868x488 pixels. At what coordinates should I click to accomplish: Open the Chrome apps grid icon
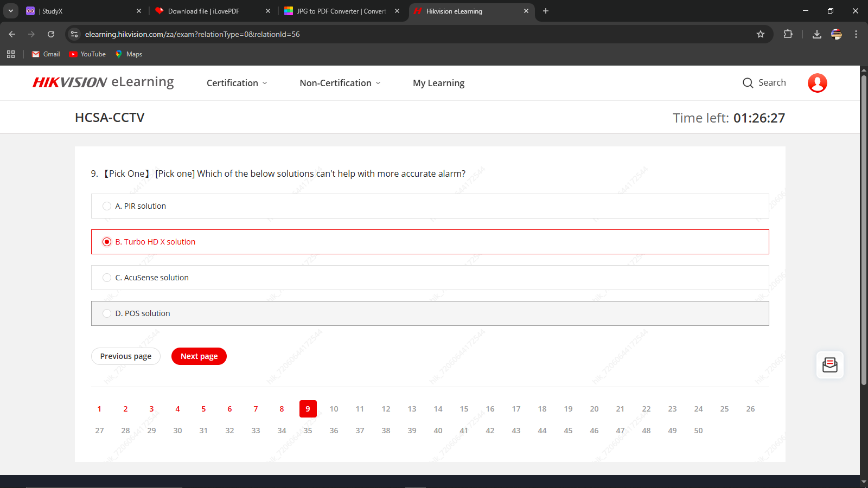(x=11, y=54)
